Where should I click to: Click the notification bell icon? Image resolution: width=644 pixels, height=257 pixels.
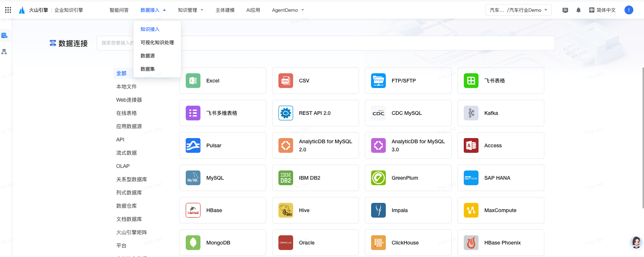coord(578,10)
